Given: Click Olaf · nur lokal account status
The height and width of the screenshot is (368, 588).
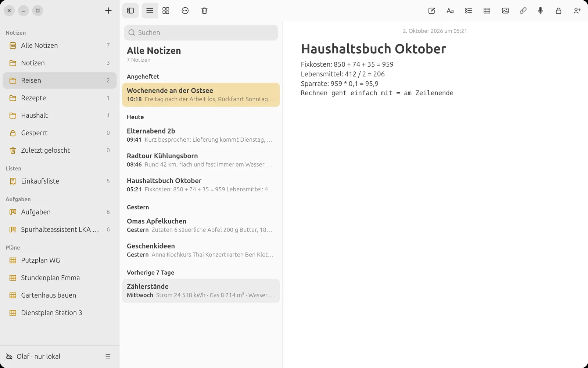Looking at the screenshot, I should [x=38, y=356].
